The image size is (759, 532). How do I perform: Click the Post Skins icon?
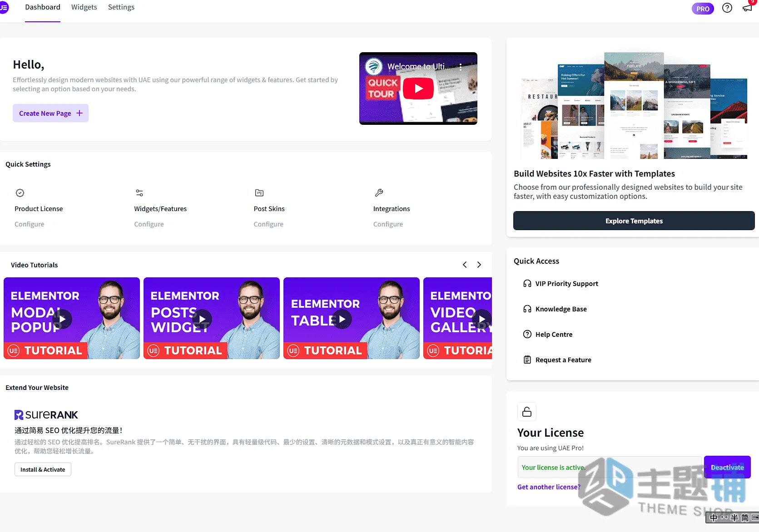coord(259,193)
